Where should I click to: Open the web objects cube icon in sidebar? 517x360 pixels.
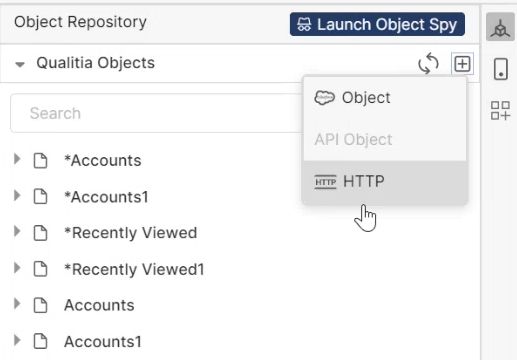coord(500,28)
